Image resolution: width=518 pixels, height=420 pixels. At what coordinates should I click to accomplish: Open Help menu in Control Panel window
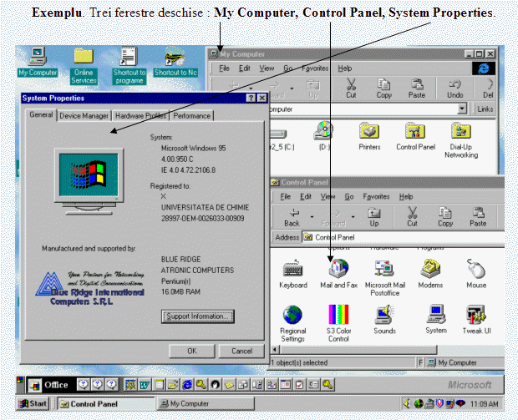point(406,197)
